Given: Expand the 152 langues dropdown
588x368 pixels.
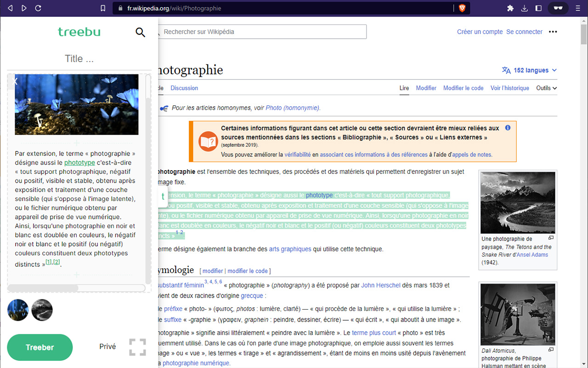Looking at the screenshot, I should (x=530, y=70).
